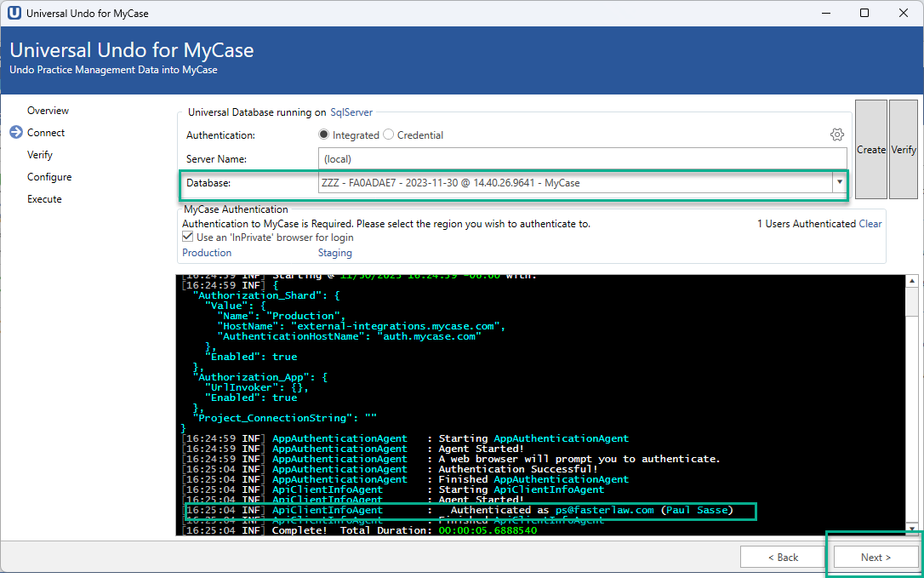924x578 pixels.
Task: Authenticate to the Production region
Action: [207, 253]
